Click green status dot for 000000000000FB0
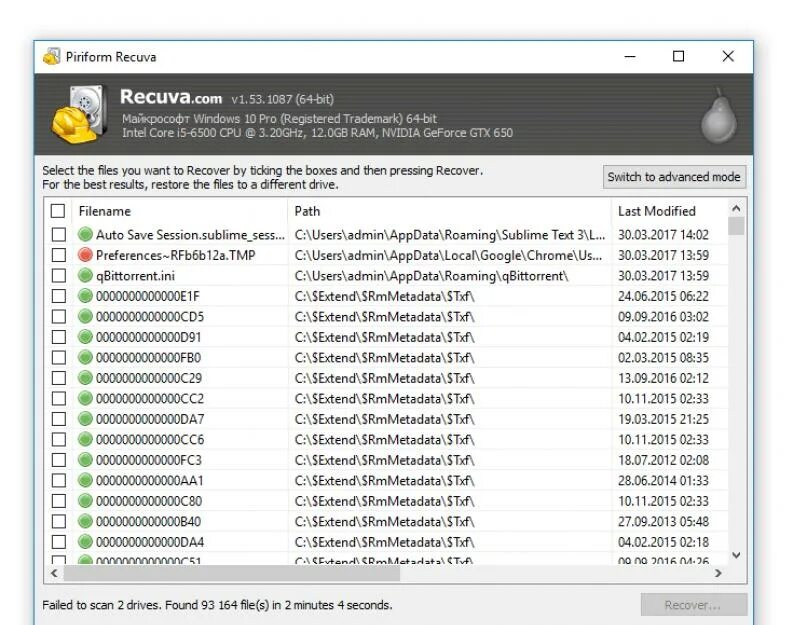The image size is (807, 625). tap(85, 357)
